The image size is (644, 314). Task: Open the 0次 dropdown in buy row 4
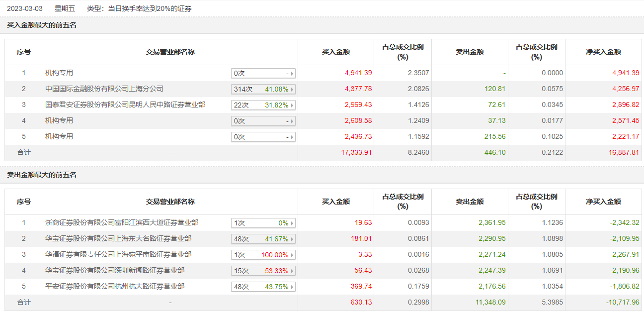[x=263, y=121]
